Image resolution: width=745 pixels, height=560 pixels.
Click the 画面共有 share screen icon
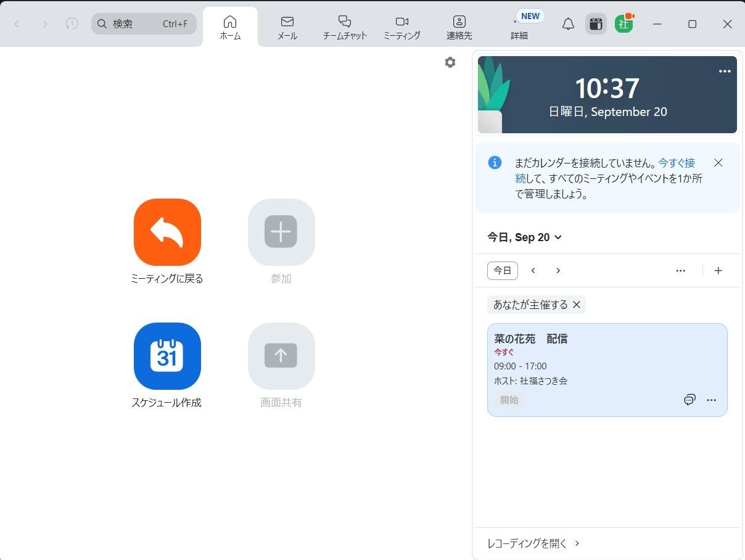281,356
